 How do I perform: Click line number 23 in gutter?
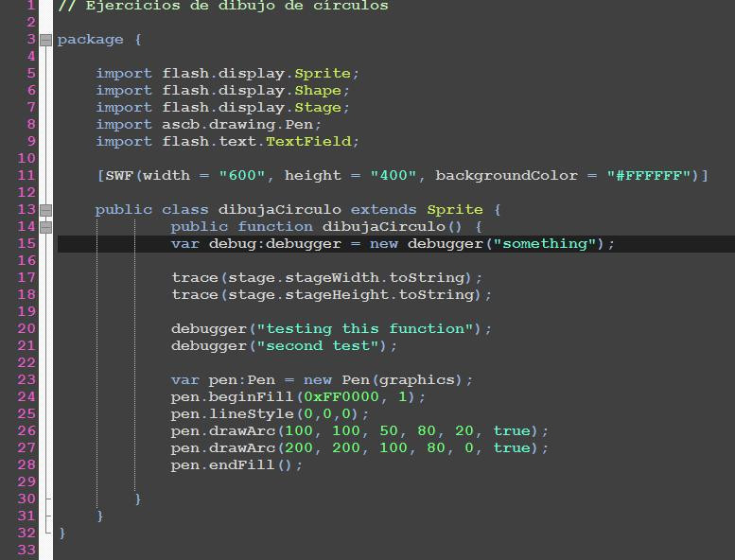coord(26,379)
